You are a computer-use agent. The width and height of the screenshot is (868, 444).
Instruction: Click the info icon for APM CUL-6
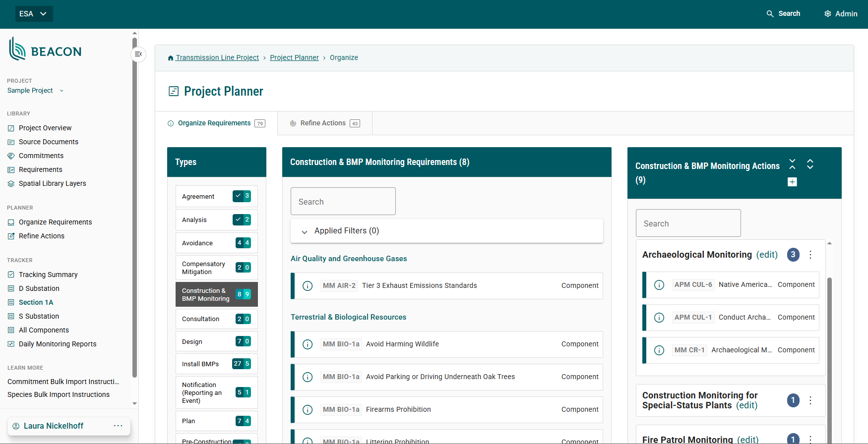(x=659, y=285)
